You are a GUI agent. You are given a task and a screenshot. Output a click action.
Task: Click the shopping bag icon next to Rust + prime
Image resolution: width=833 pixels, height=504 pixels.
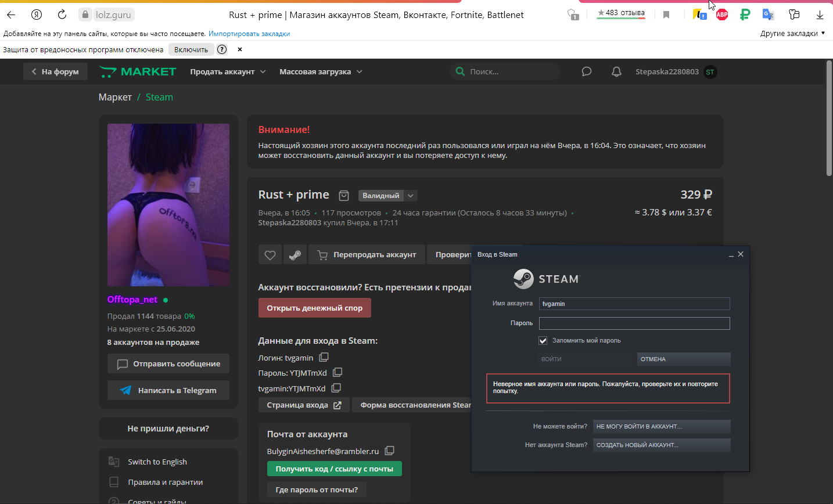344,195
